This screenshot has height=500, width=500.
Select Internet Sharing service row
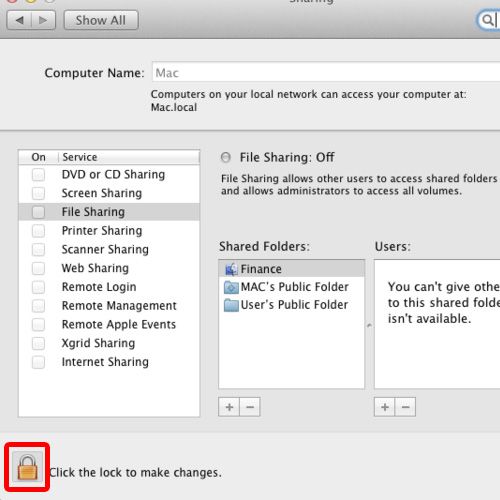click(109, 362)
